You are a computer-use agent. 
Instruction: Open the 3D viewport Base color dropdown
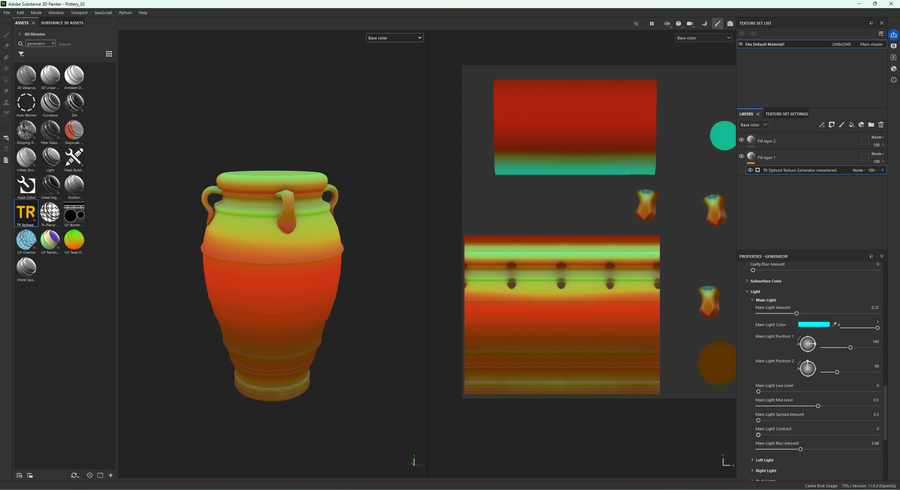394,38
